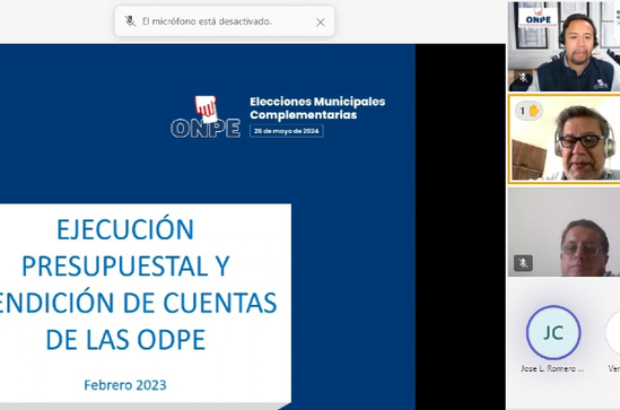620x410 pixels.
Task: Click the '26 de mayo de 2024' date badge
Action: 287,131
